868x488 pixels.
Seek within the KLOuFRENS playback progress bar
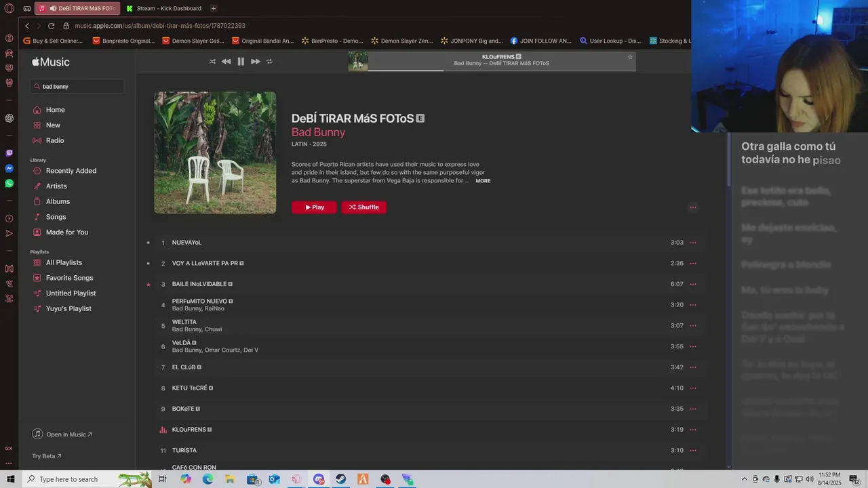point(502,69)
